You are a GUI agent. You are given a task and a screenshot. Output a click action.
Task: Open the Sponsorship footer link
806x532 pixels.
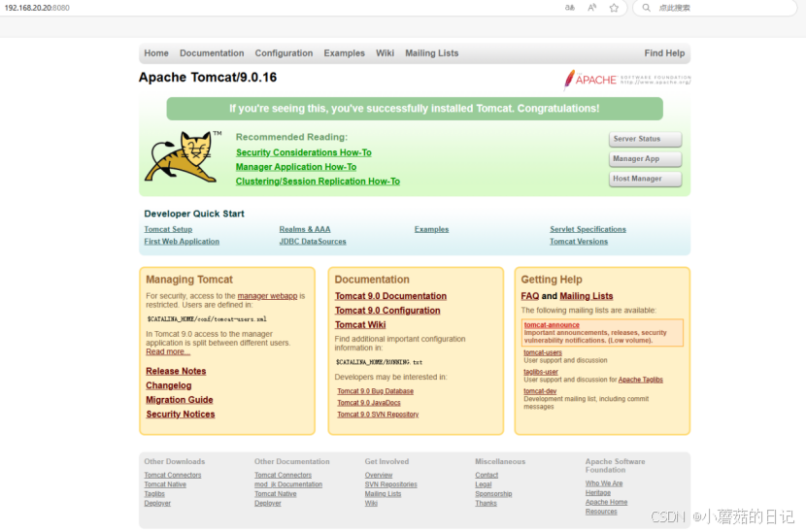pyautogui.click(x=493, y=494)
